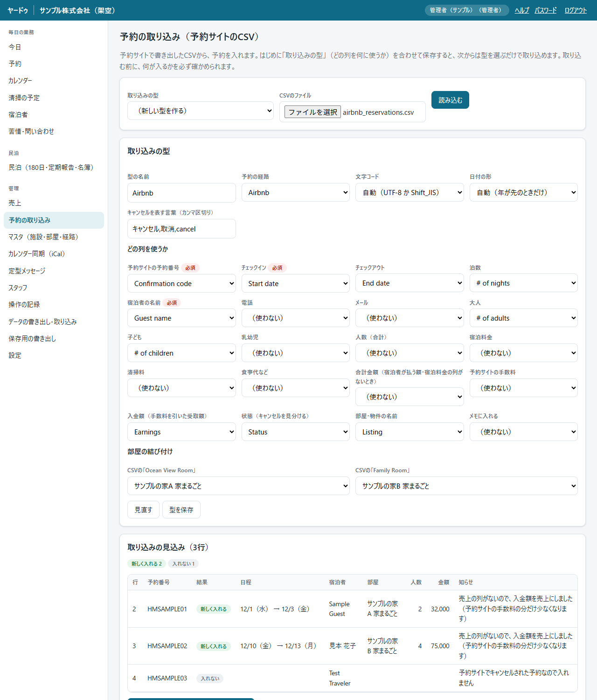This screenshot has height=700, width=597.
Task: Click ファイルを選択 file chooser button
Action: pyautogui.click(x=312, y=112)
